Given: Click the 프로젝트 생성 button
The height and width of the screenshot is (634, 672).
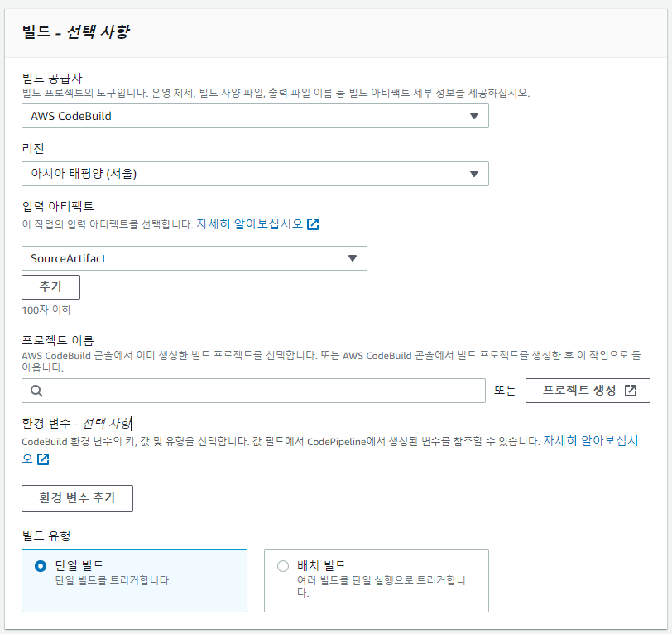Looking at the screenshot, I should tap(588, 391).
